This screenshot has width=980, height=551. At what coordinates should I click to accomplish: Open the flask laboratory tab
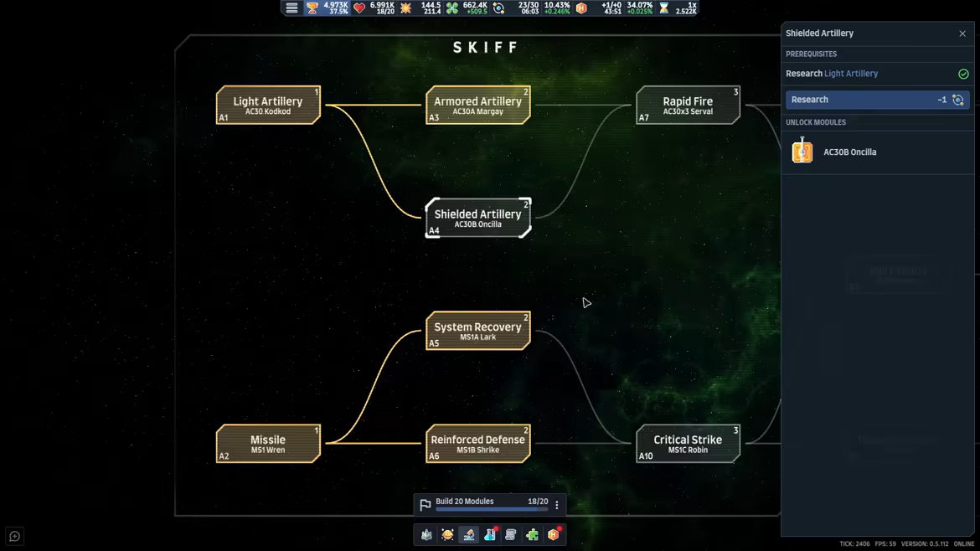(490, 535)
